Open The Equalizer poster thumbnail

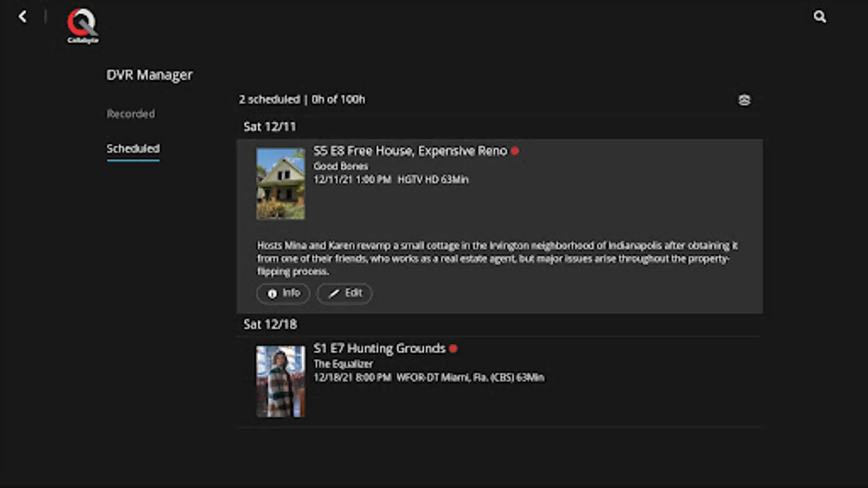[x=280, y=382]
